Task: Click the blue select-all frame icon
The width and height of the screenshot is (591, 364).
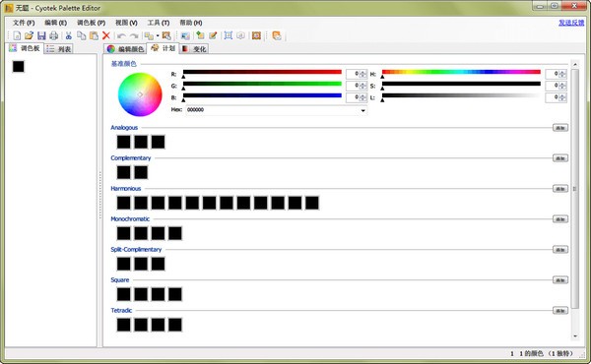Action: click(229, 35)
